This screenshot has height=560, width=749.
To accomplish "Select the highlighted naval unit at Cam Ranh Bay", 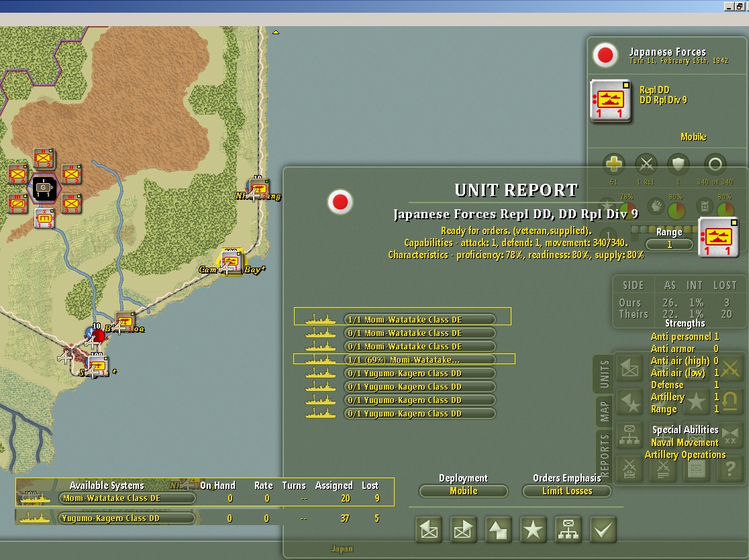I will (x=231, y=262).
